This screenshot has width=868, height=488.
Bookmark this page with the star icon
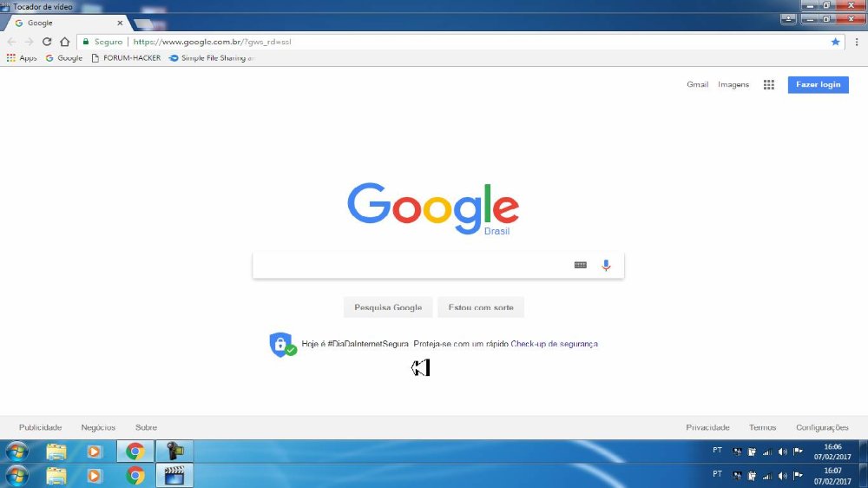835,42
